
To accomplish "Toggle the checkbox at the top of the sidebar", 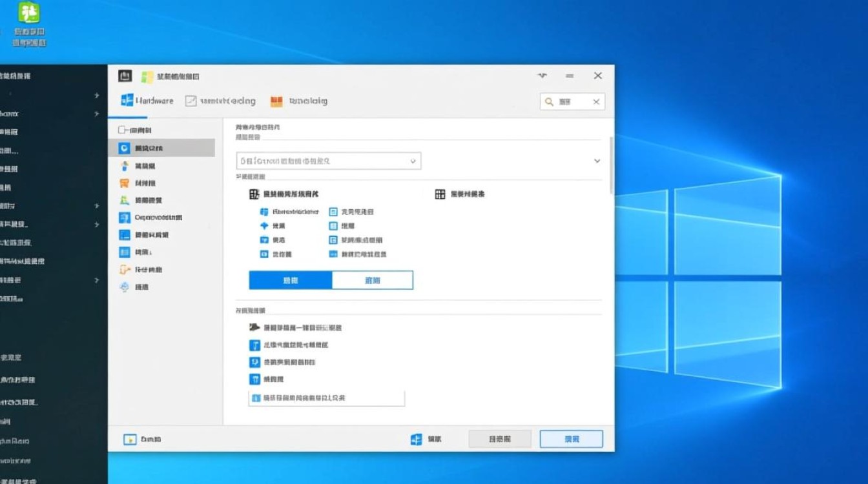I will point(122,130).
